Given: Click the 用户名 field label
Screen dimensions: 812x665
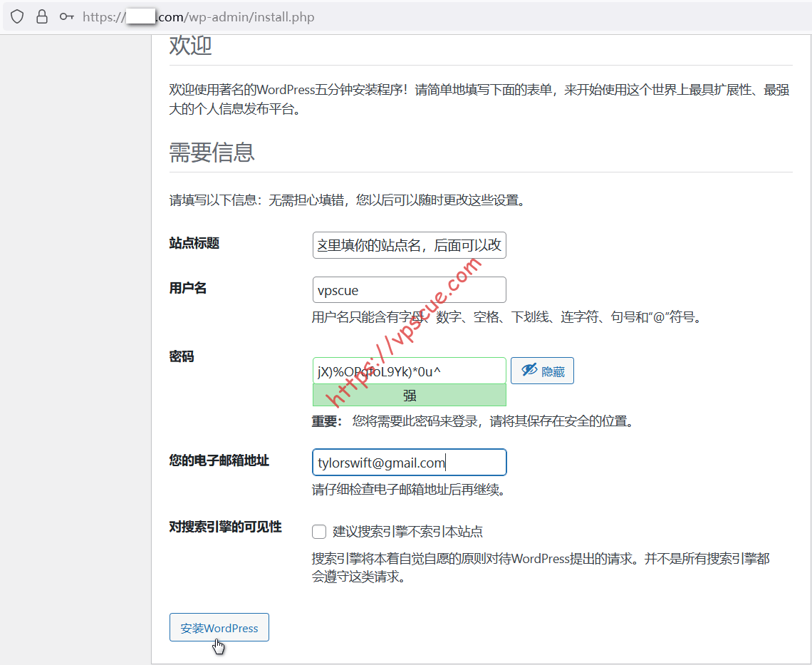Looking at the screenshot, I should point(188,288).
